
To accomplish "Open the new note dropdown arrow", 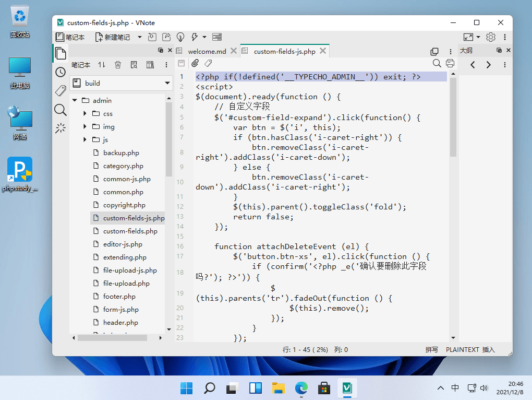I will [139, 37].
